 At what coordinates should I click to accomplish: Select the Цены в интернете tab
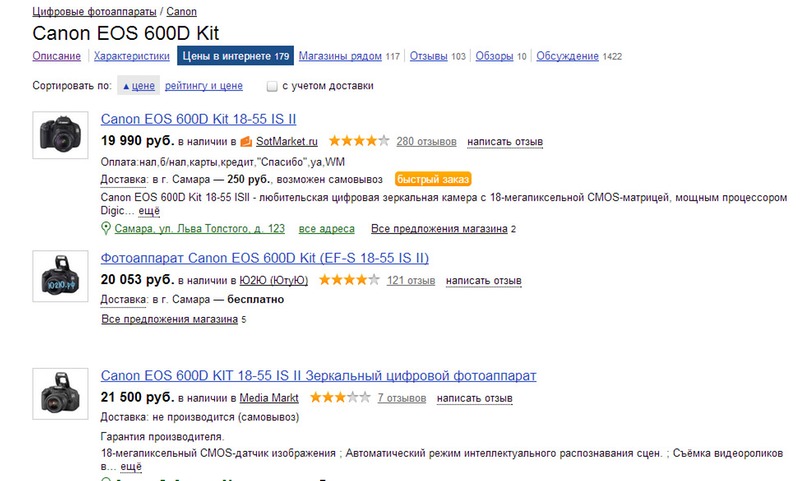235,56
